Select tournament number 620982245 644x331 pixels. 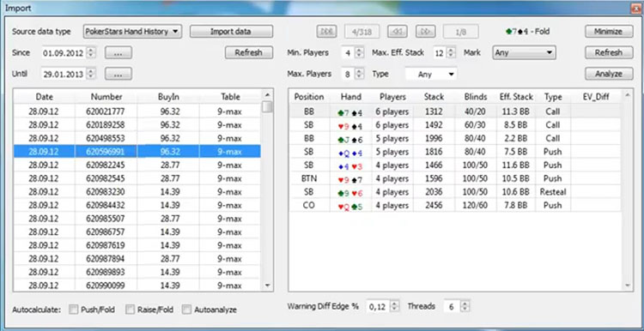(137, 165)
